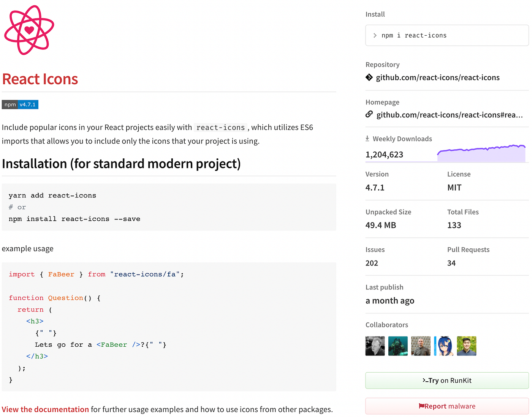This screenshot has height=417, width=532.
Task: Select the last publish text a month ago
Action: click(390, 301)
